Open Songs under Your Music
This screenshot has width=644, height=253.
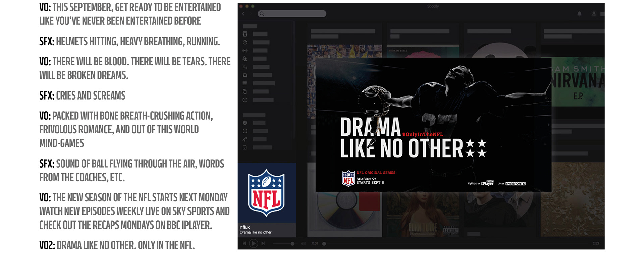coord(245,123)
